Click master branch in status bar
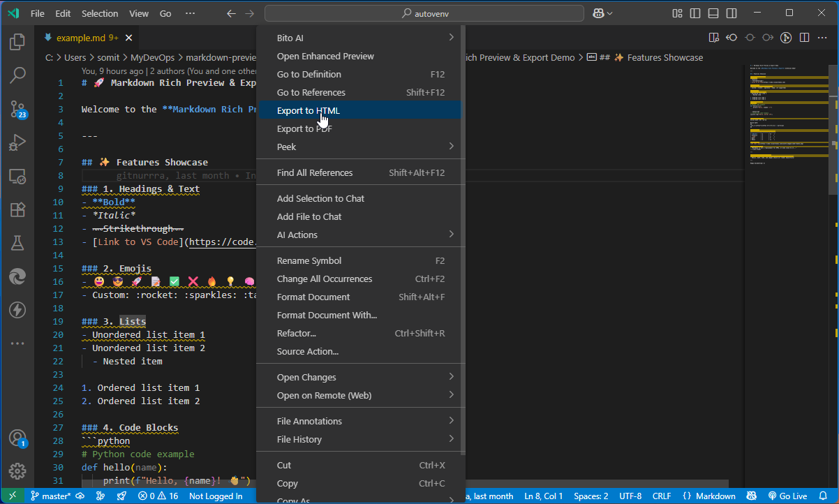The width and height of the screenshot is (839, 504). pyautogui.click(x=50, y=496)
